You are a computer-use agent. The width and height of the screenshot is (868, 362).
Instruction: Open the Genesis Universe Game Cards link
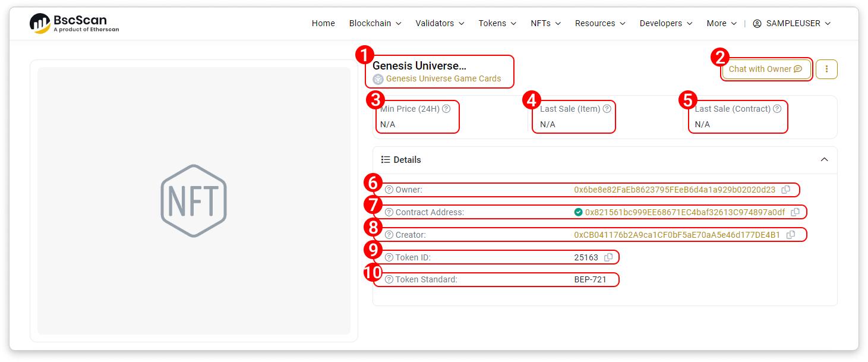tap(443, 78)
